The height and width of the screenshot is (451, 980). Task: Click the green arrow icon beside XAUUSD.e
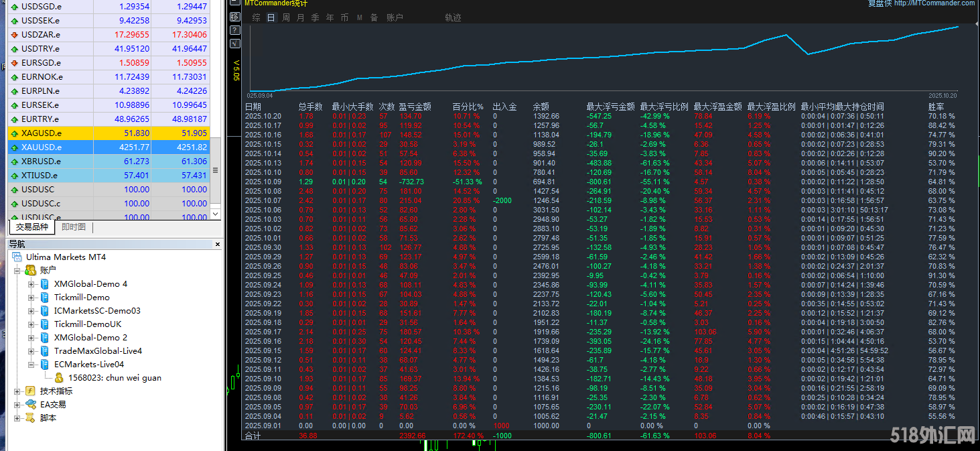[x=13, y=147]
